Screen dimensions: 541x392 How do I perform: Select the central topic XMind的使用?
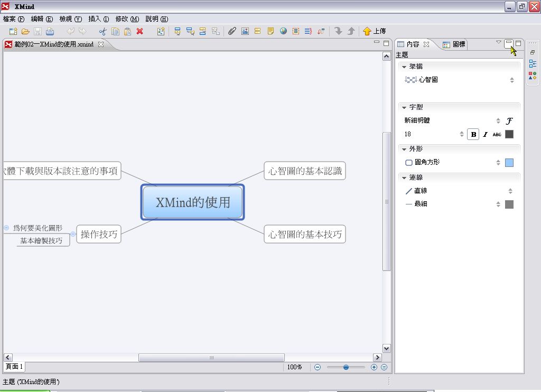(x=192, y=202)
